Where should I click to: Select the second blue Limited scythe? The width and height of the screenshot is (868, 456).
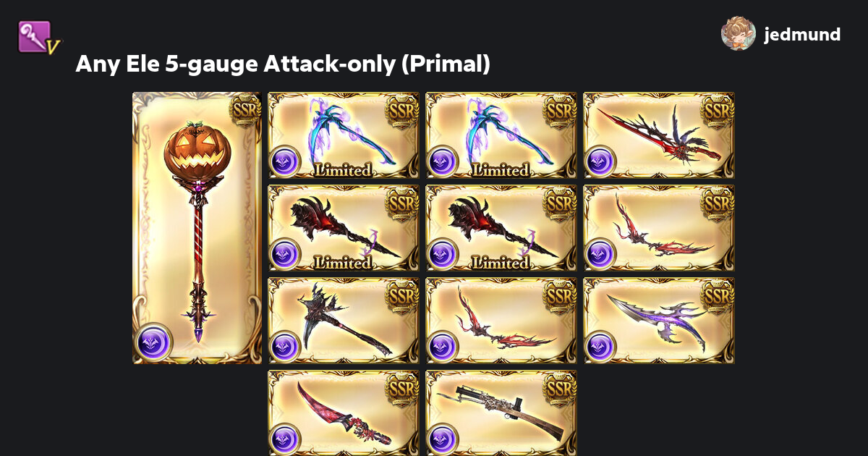pos(501,135)
